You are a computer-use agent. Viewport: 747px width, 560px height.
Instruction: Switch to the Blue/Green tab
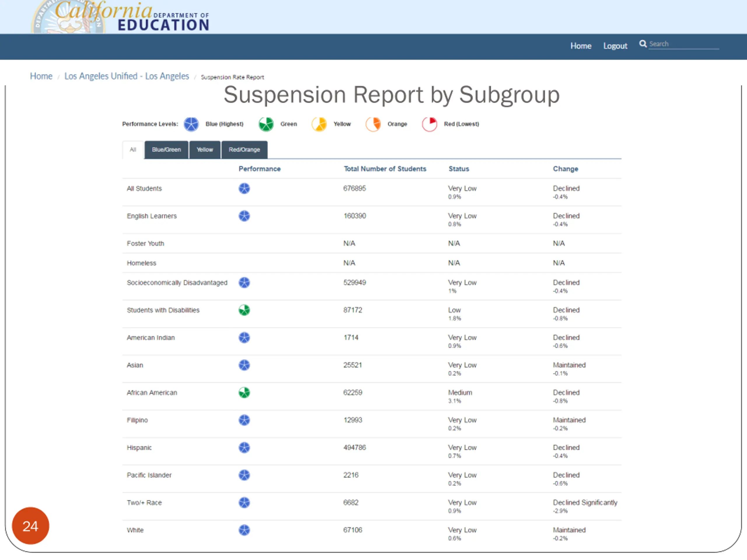pos(167,150)
